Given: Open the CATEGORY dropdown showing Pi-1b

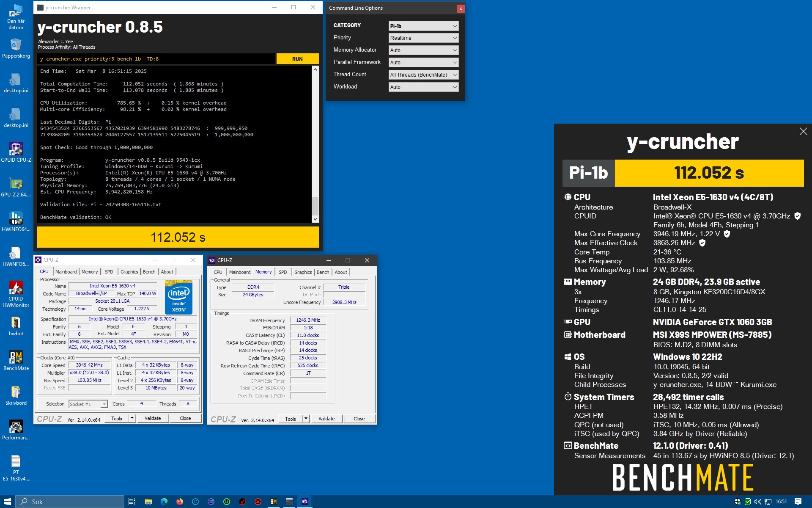Looking at the screenshot, I should tap(423, 26).
